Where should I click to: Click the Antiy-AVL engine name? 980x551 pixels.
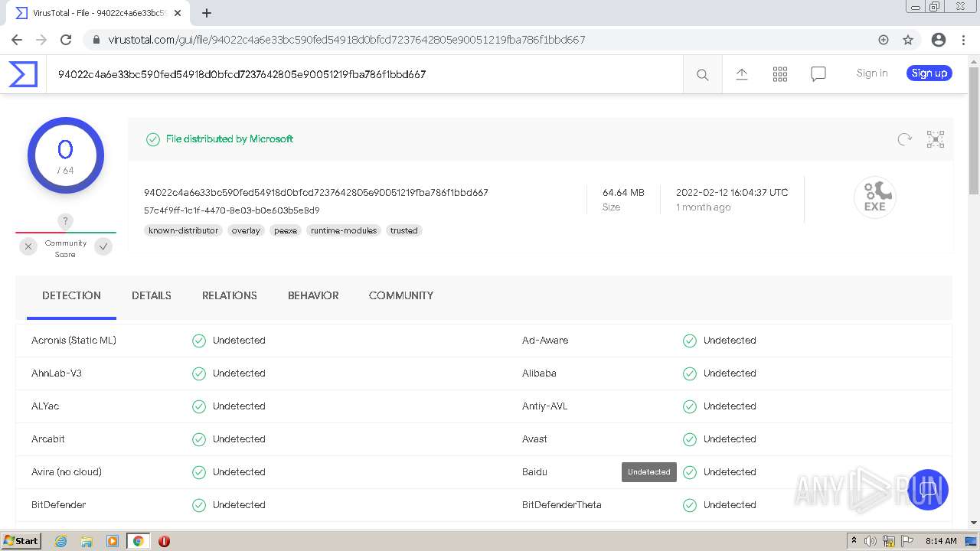[x=545, y=406]
